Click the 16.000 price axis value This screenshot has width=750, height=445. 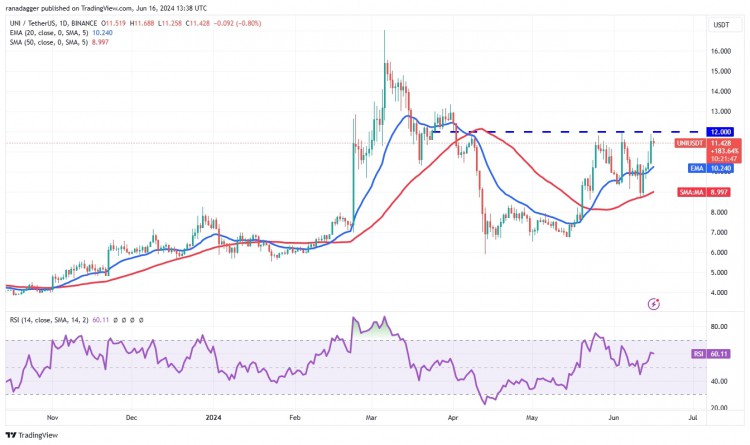(x=721, y=51)
